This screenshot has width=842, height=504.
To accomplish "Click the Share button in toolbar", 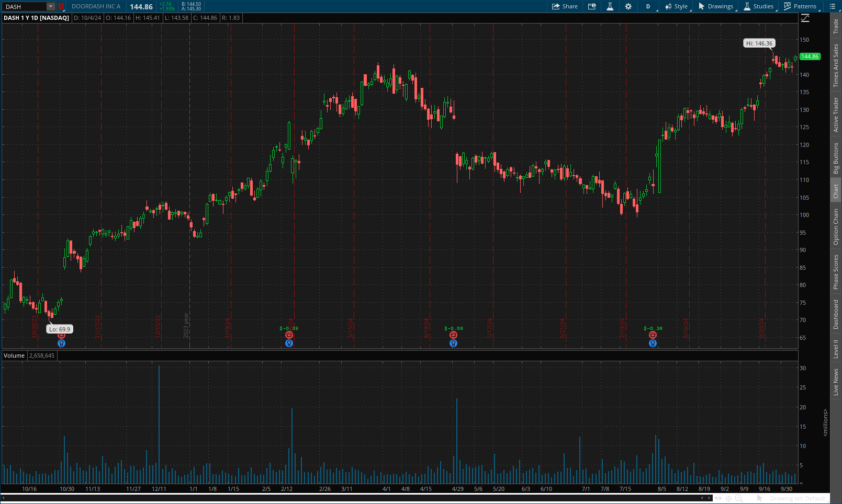I will (565, 6).
